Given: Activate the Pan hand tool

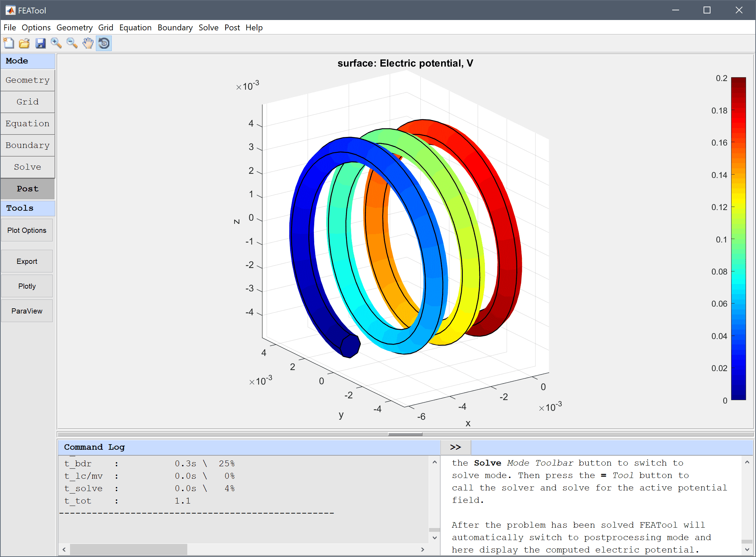Looking at the screenshot, I should pos(88,43).
